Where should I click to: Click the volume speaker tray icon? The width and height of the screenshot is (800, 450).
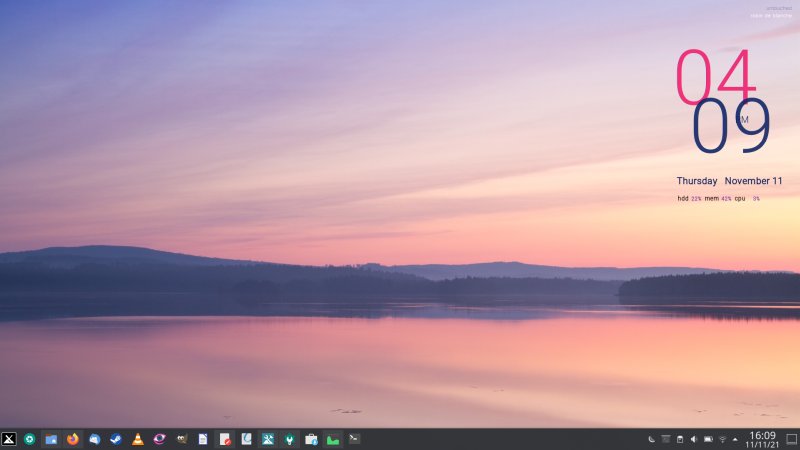[694, 439]
